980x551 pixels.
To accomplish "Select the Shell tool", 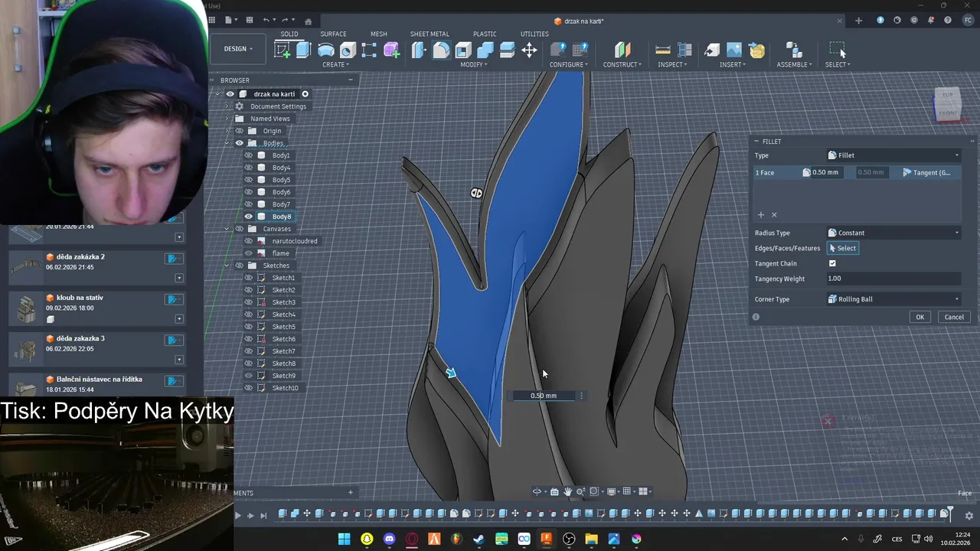I will [x=463, y=51].
